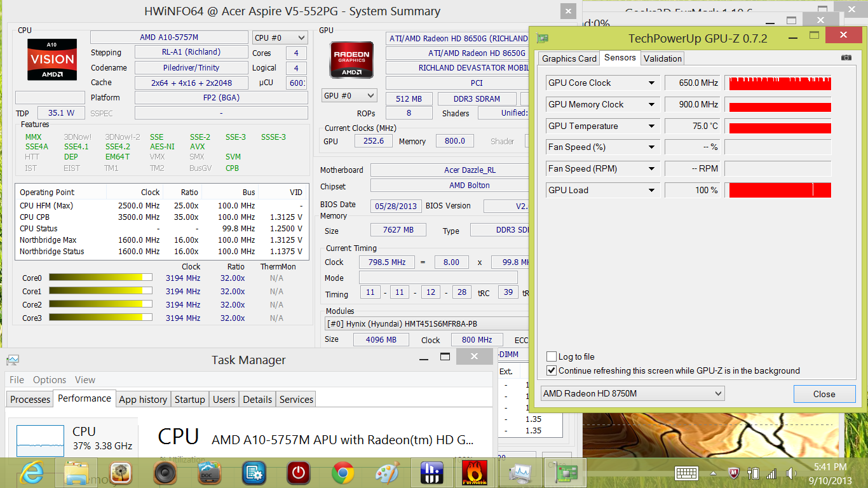Click the taskbar clock showing 5:41 PM
This screenshot has height=488, width=868.
(x=830, y=467)
